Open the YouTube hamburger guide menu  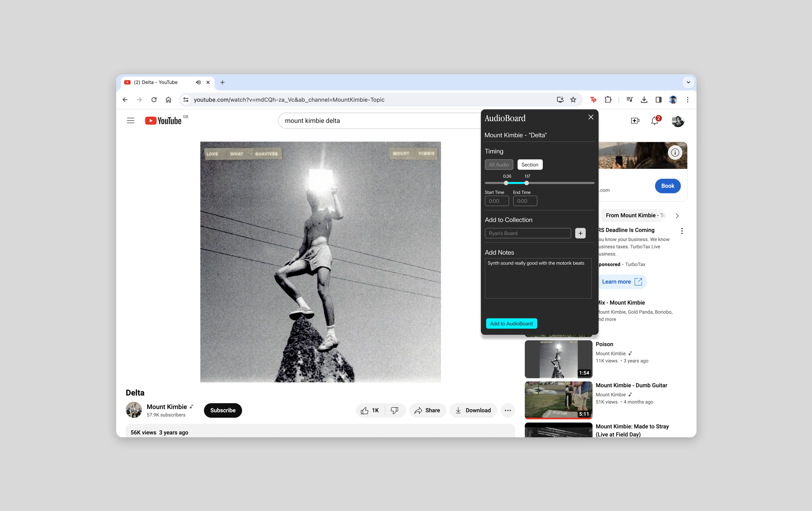tap(130, 120)
